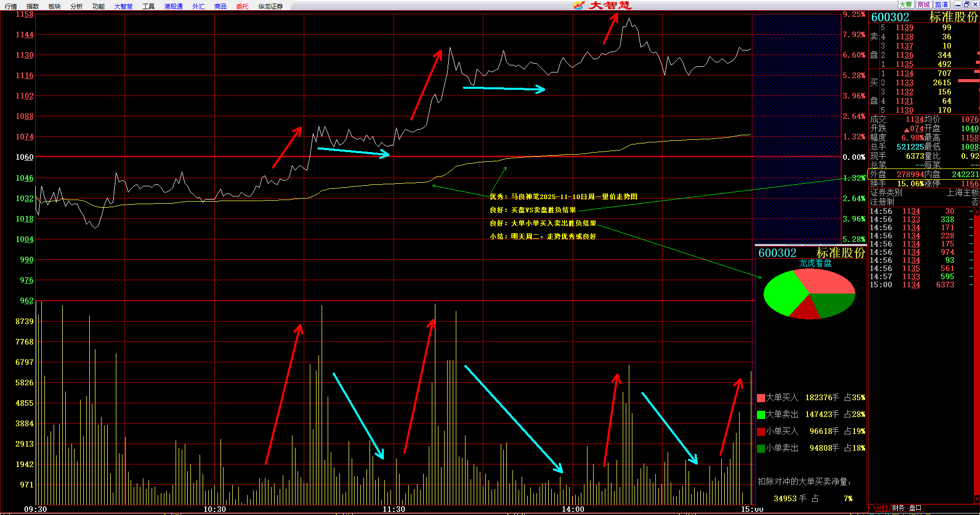
Task: Click the 龙虎看盘 panel title
Action: pos(815,263)
